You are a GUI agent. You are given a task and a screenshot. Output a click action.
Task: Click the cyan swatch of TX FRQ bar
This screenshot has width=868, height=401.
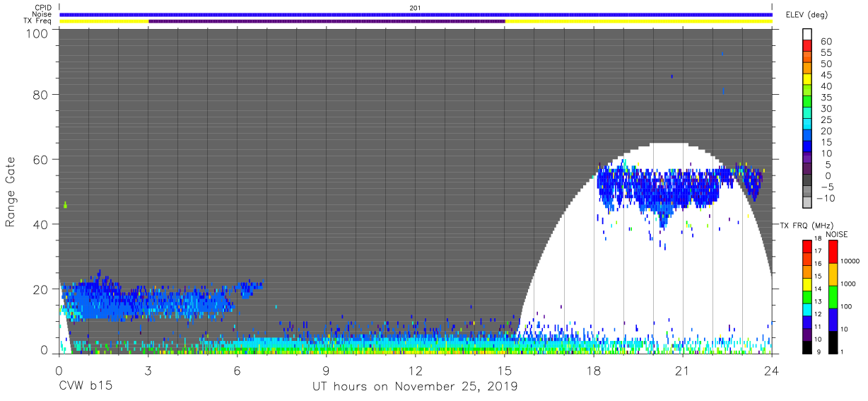[x=807, y=310]
